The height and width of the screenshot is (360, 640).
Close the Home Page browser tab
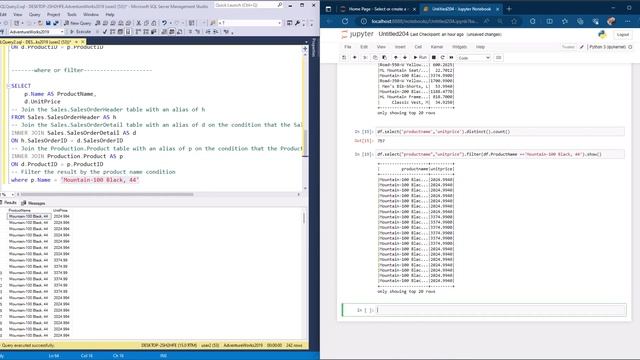click(414, 9)
